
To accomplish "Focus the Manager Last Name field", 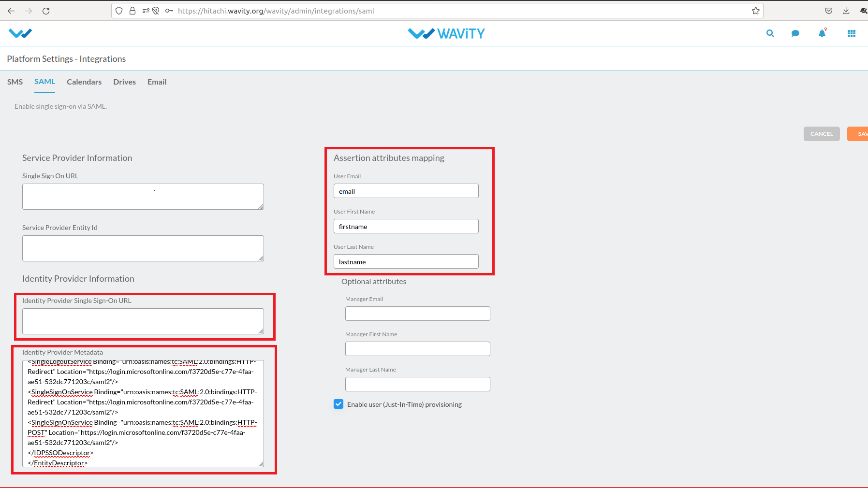I will 418,384.
